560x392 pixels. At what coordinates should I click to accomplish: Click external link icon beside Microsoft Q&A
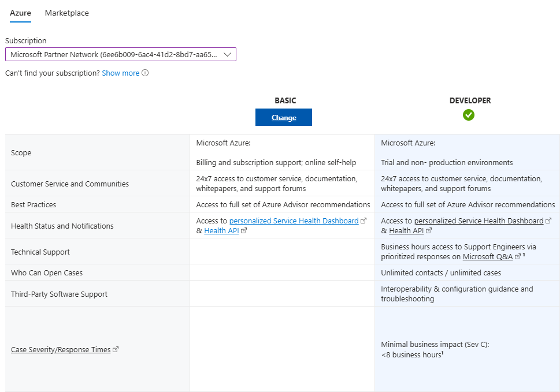[517, 256]
